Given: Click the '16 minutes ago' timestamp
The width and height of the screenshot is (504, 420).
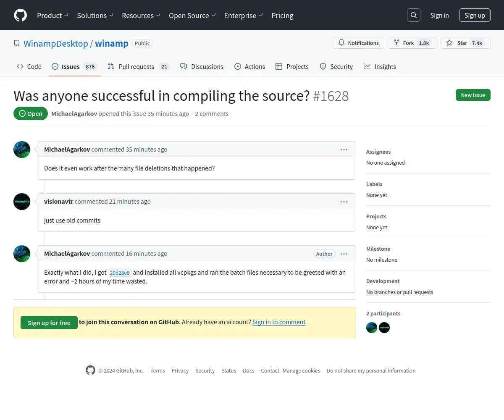Looking at the screenshot, I should pos(147,253).
